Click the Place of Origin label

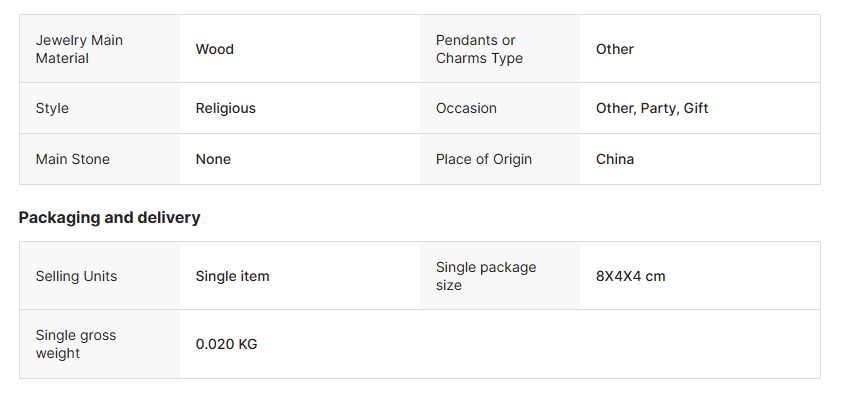click(484, 159)
